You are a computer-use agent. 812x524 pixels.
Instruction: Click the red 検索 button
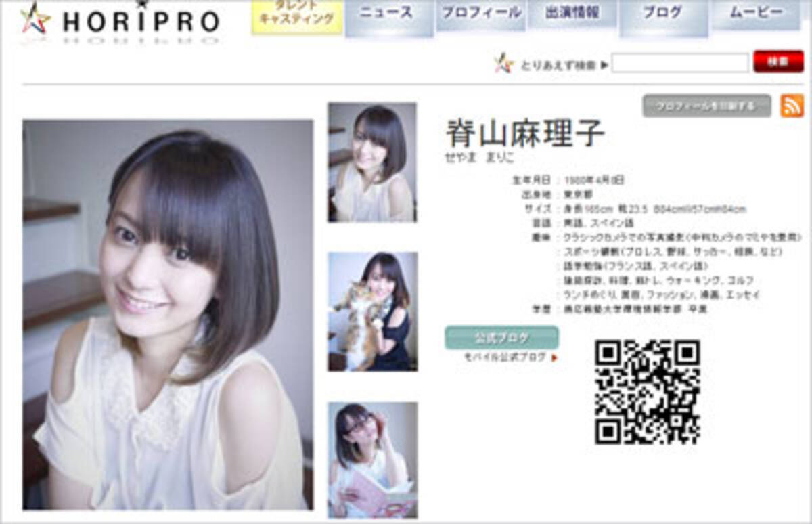[x=778, y=62]
